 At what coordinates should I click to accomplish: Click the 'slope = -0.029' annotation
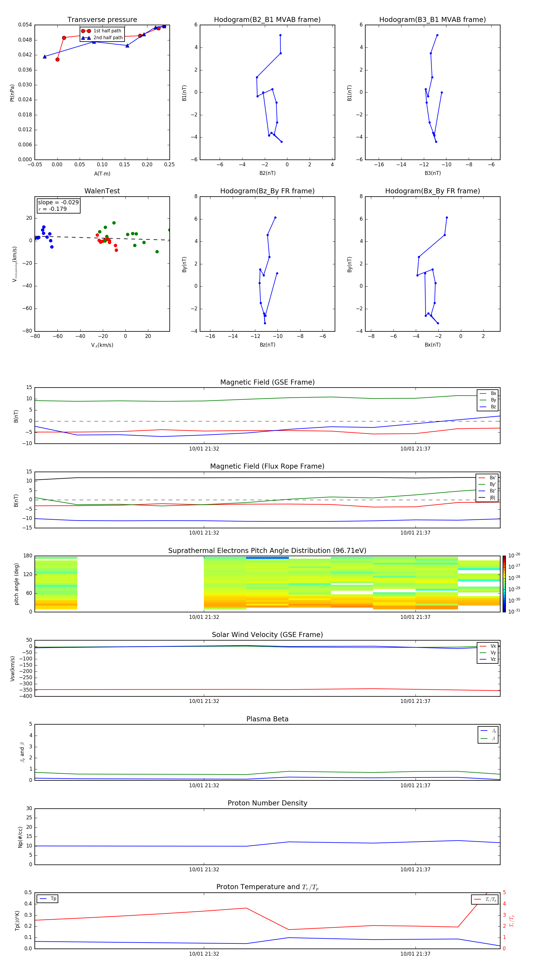(x=58, y=203)
